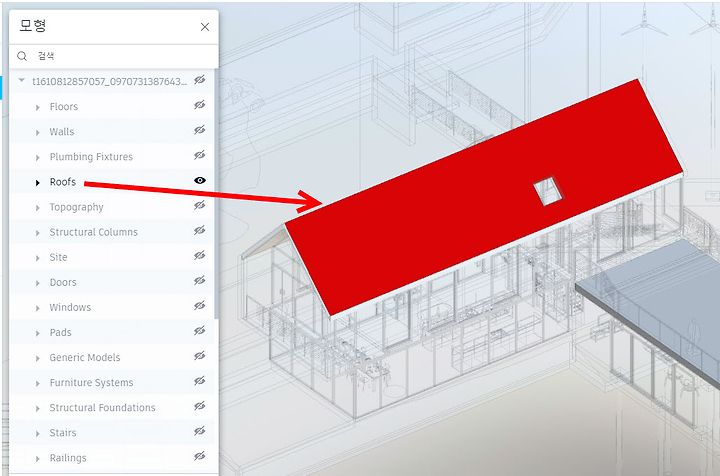Select the Roofs tree label

[63, 182]
